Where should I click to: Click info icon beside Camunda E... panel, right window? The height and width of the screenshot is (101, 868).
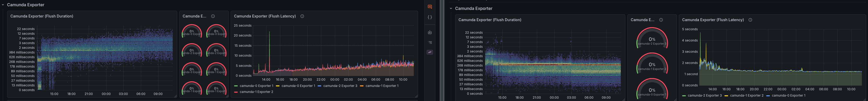tap(661, 20)
